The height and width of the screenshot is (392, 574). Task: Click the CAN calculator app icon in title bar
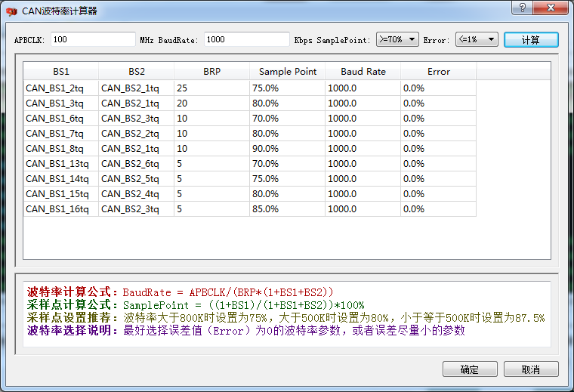point(11,11)
